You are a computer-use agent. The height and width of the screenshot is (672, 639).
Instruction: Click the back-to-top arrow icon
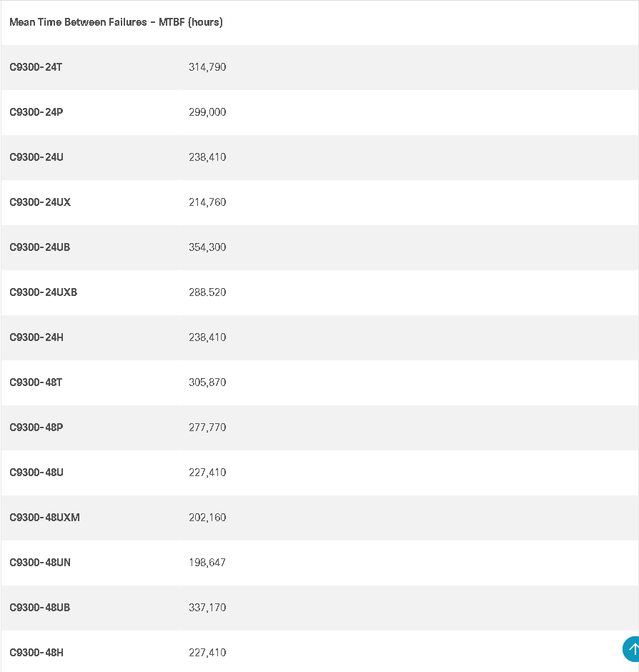tap(631, 649)
